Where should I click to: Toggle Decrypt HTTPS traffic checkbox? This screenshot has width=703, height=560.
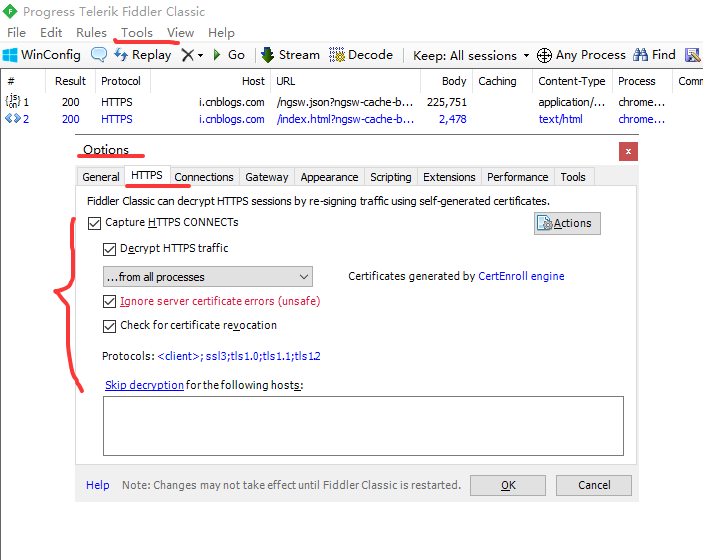(109, 249)
